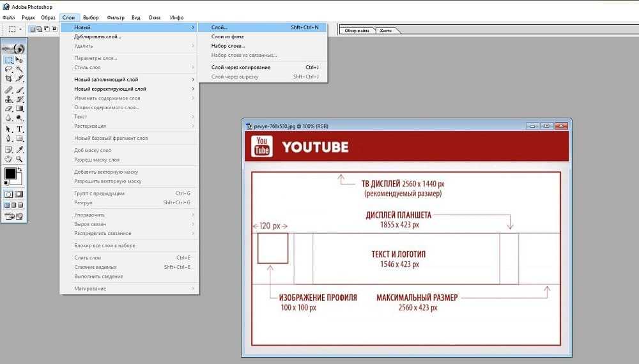Select the Move tool
Viewport: 639px width, 364px height.
click(20, 60)
